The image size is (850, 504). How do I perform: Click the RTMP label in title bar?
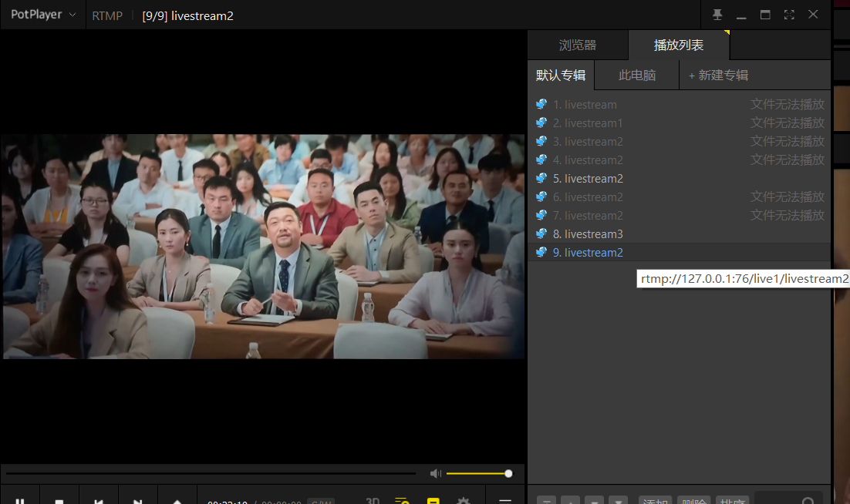(x=107, y=15)
